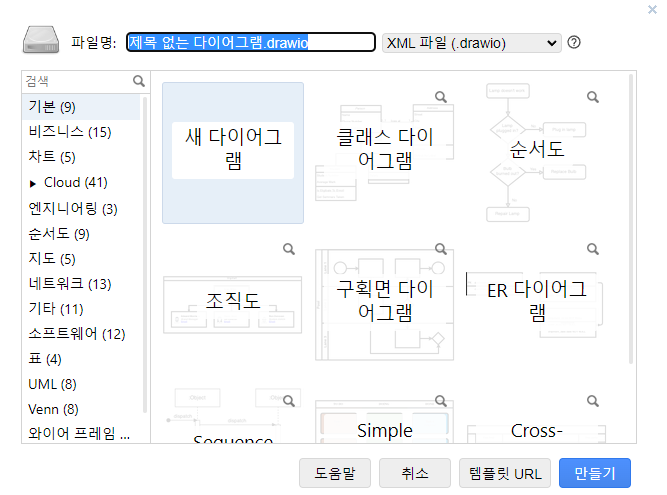The image size is (667, 495).
Task: Open the Cloud (41) category
Action: [75, 182]
